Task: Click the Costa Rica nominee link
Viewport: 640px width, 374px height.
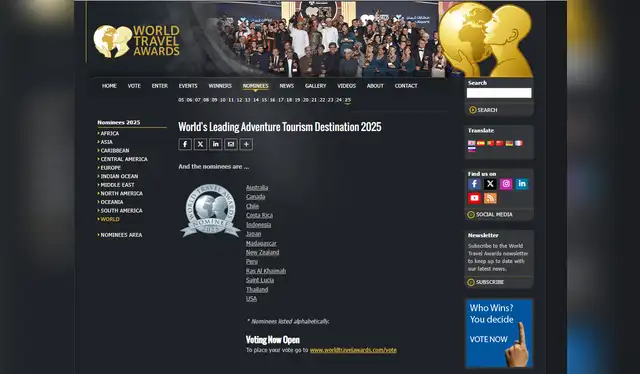Action: [x=259, y=215]
